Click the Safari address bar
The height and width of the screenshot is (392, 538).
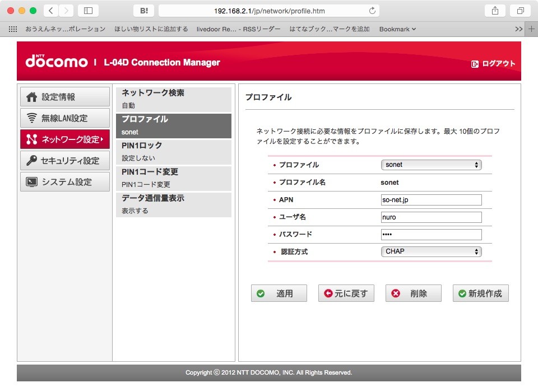pos(269,11)
